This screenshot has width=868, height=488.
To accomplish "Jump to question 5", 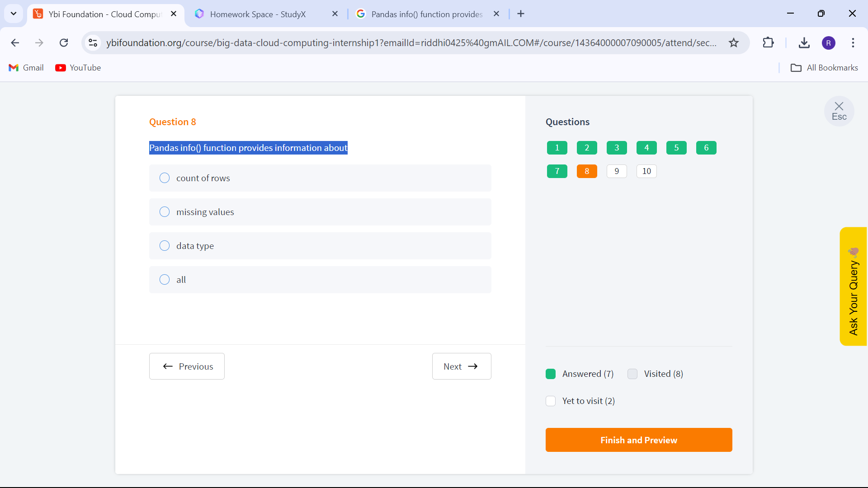I will (676, 148).
